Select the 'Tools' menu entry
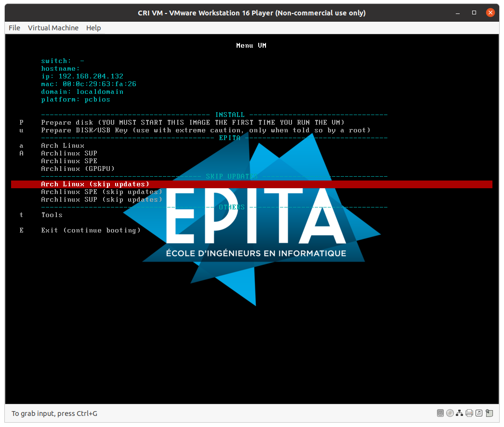504x427 pixels. (52, 215)
